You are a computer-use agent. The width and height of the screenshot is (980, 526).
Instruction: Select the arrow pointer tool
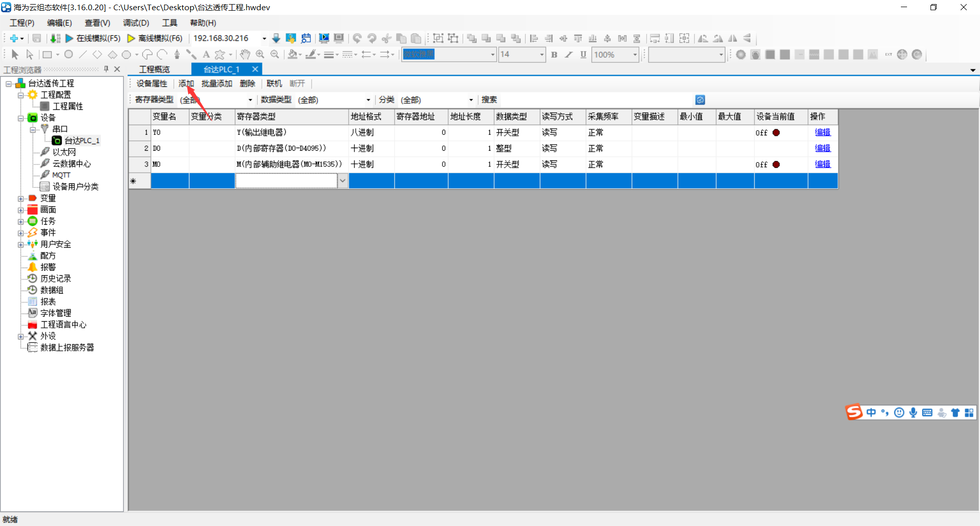click(x=15, y=55)
